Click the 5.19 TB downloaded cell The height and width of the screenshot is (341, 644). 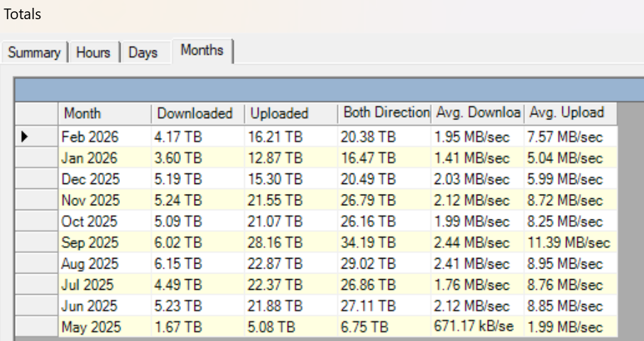[x=197, y=179]
